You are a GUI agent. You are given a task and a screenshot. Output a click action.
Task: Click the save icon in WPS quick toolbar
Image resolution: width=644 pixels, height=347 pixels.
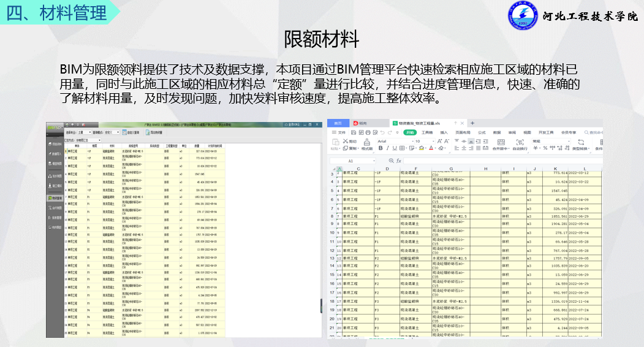click(354, 132)
